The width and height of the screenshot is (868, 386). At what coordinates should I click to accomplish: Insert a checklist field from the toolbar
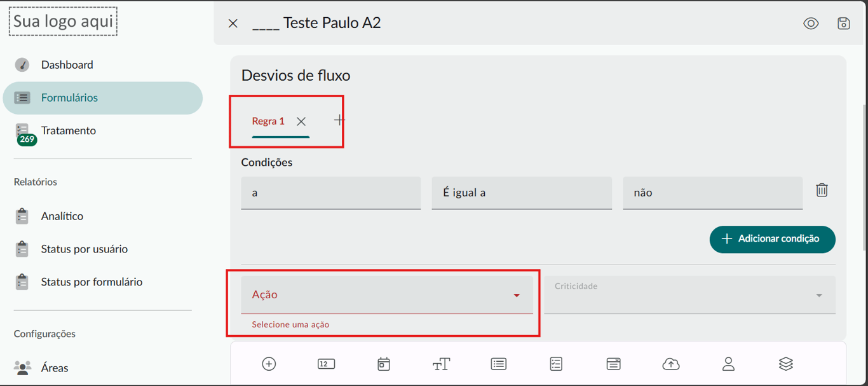point(556,364)
